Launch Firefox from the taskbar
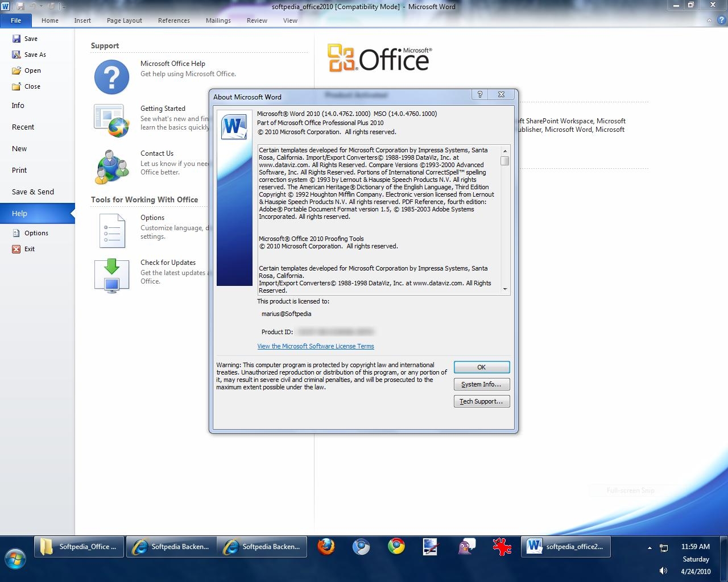Screen dimensions: 728x582 (326, 547)
